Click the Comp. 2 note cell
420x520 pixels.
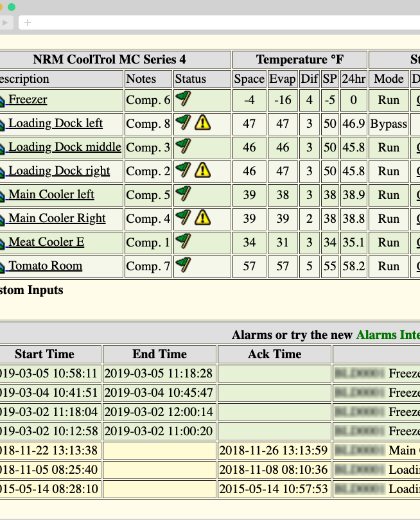[148, 171]
